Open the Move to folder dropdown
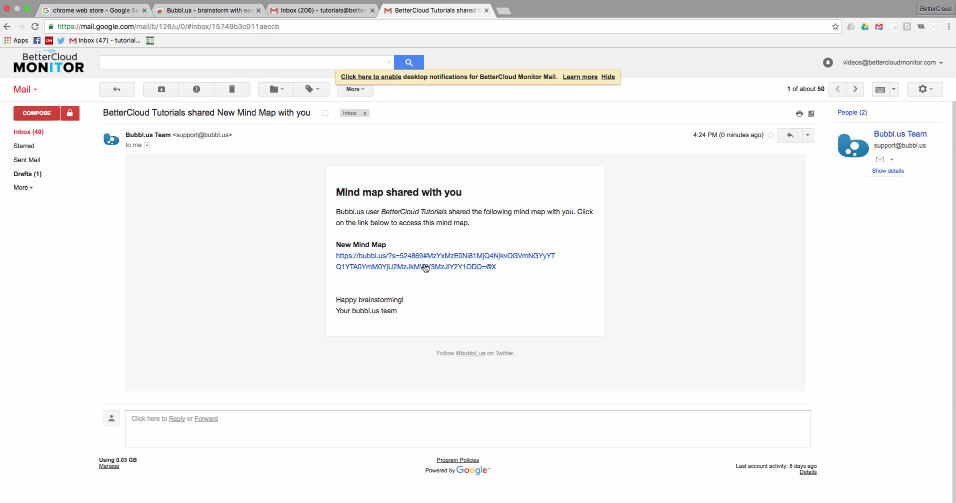The image size is (956, 503). pyautogui.click(x=276, y=89)
